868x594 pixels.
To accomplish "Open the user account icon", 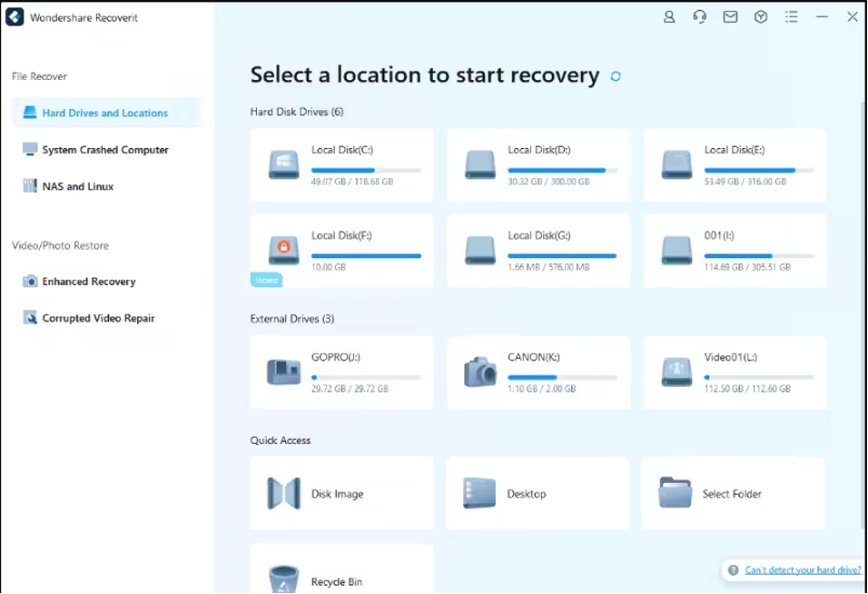I will tap(669, 17).
